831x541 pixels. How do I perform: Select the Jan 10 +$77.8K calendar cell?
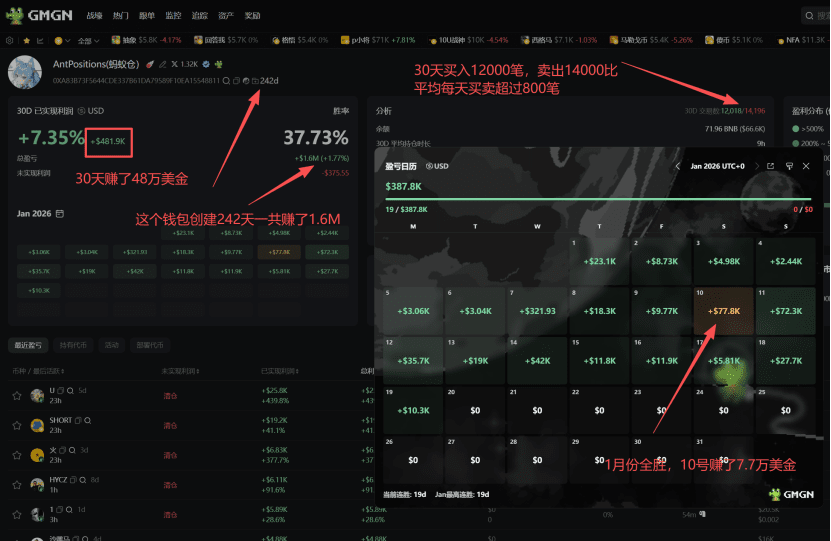point(723,311)
